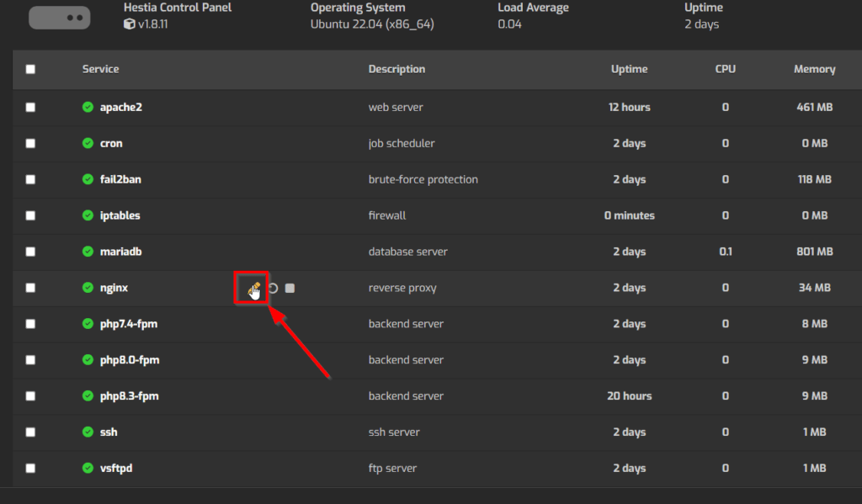862x504 pixels.
Task: Click the green status icon beside php8.0-fpm
Action: tap(88, 360)
